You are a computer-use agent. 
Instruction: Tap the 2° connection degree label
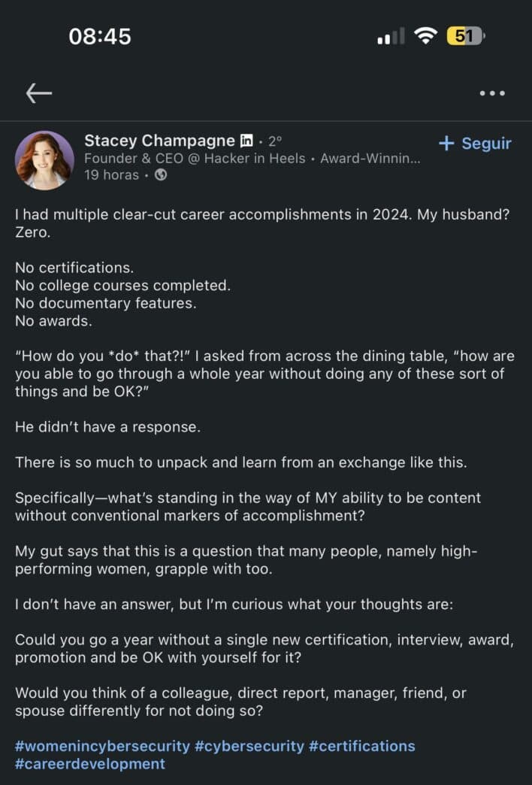coord(275,141)
